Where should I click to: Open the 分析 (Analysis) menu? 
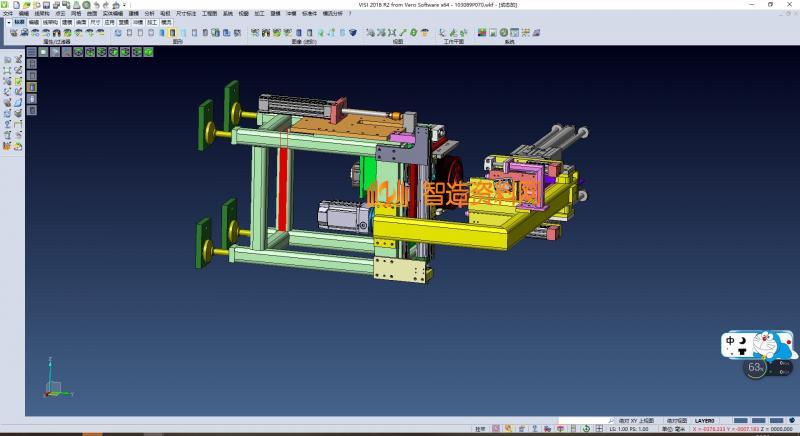click(x=149, y=13)
